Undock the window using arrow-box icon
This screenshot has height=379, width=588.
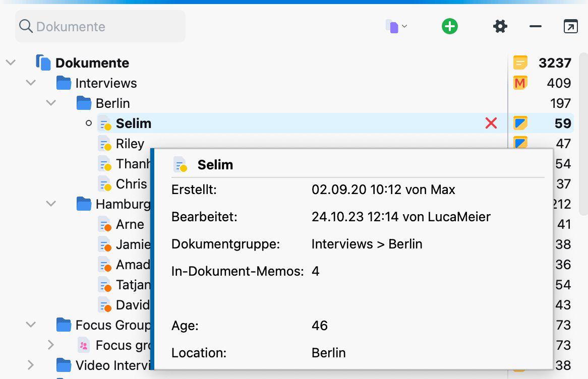click(570, 26)
